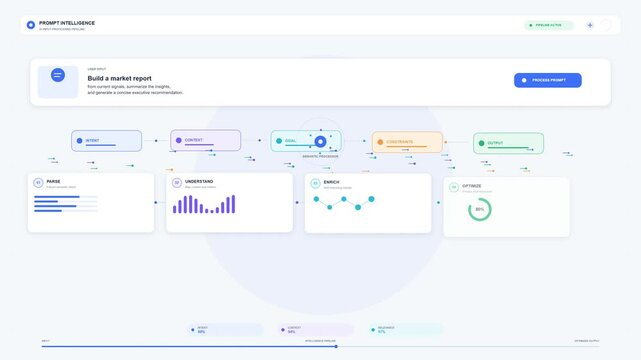Click the "Optimize" card title
Viewport: 641px width, 360px height.
click(472, 186)
